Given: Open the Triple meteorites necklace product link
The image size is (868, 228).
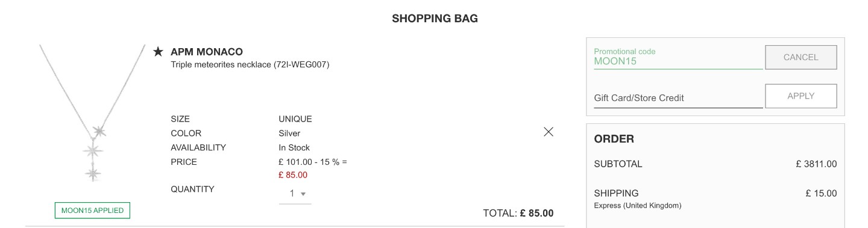Looking at the screenshot, I should click(x=250, y=64).
